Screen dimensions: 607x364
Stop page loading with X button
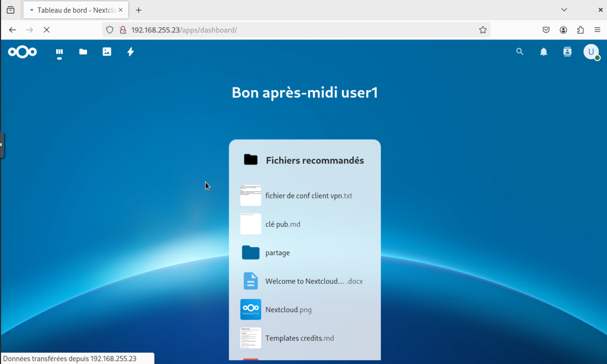pos(46,30)
